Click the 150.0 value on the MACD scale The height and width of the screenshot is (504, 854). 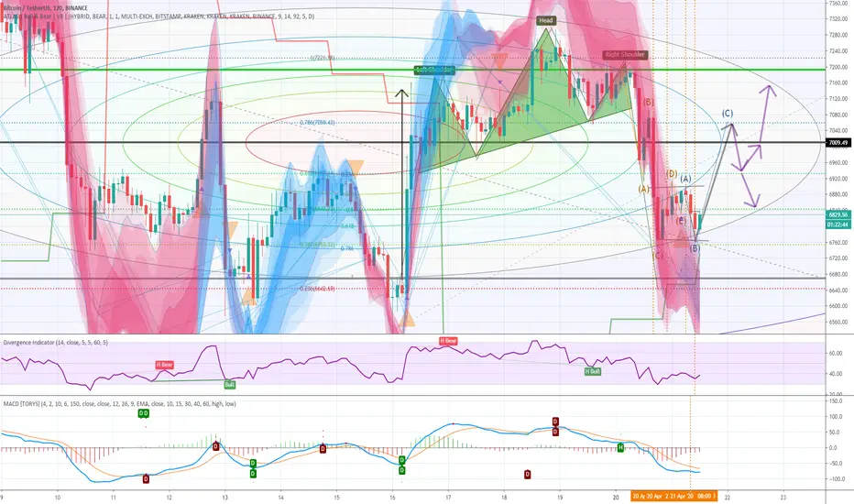coord(836,401)
